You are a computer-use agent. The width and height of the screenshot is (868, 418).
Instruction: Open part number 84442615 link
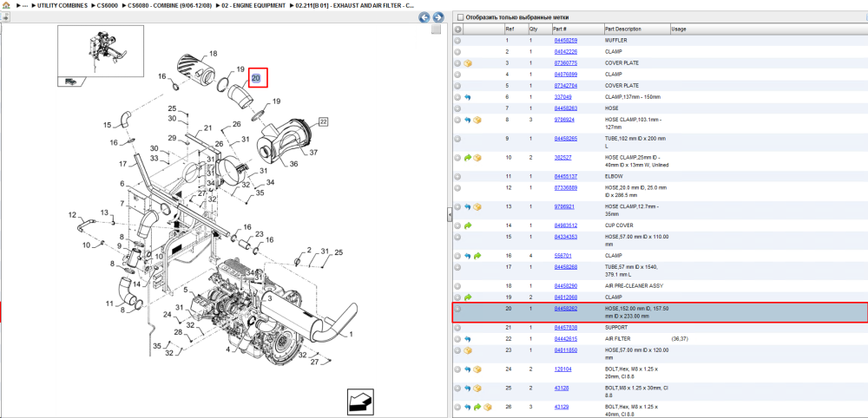(566, 339)
